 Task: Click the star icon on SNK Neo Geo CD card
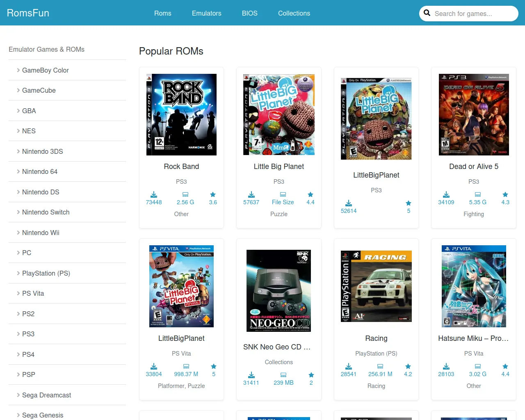[x=311, y=375]
